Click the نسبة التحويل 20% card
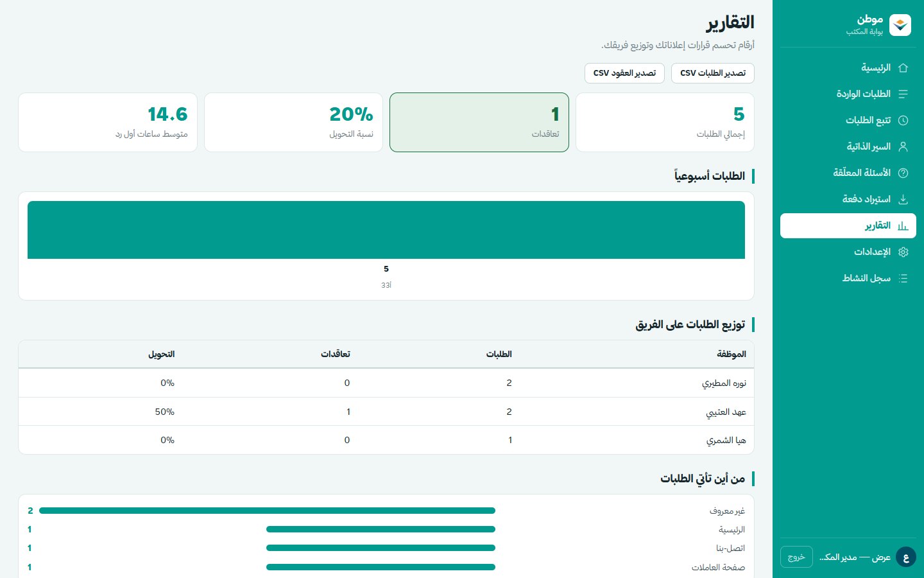Screen dimensions: 924x578 pyautogui.click(x=293, y=122)
